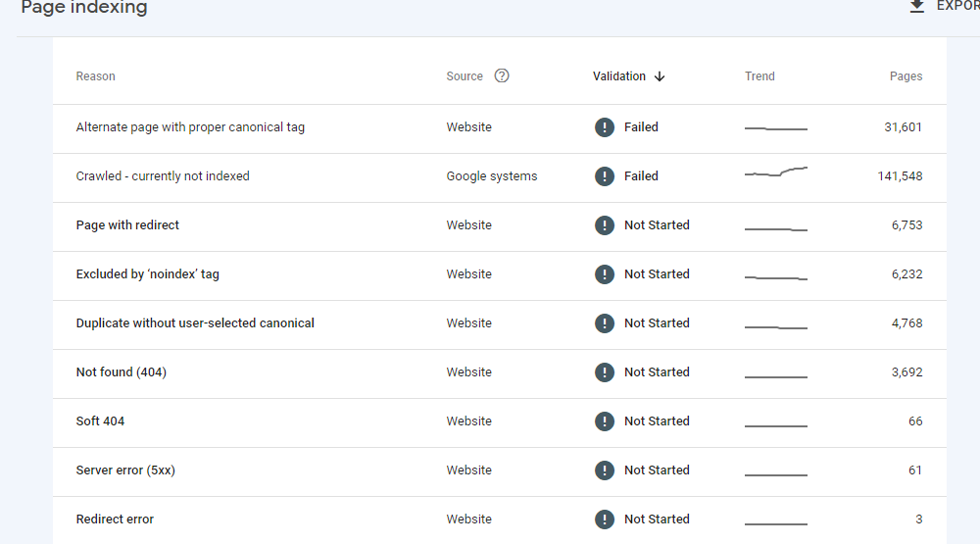
Task: Click the trend sparkline for Server error row
Action: (775, 475)
